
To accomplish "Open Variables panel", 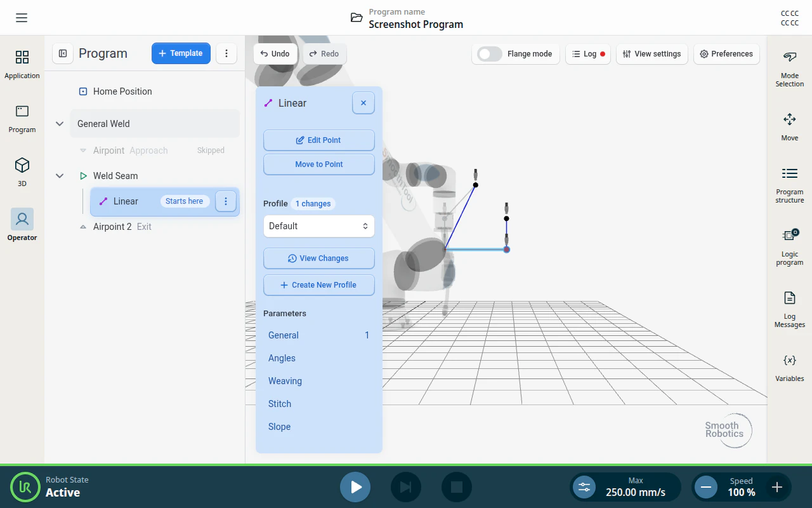I will 789,368.
